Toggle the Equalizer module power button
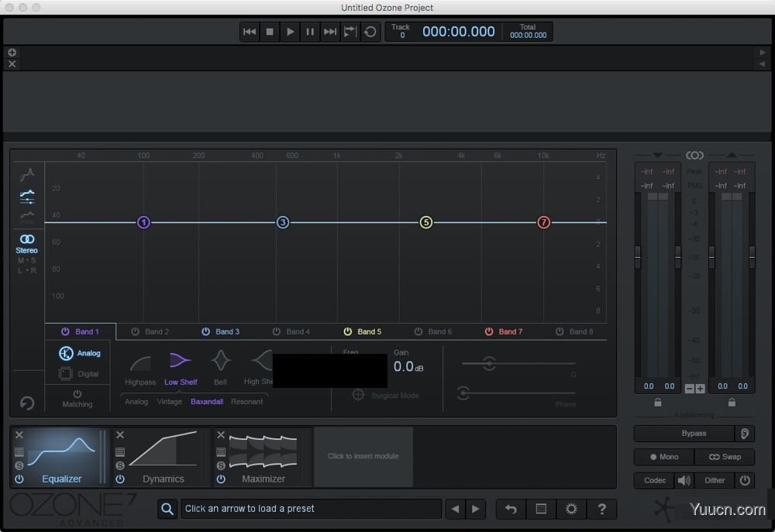The image size is (775, 532). (19, 479)
